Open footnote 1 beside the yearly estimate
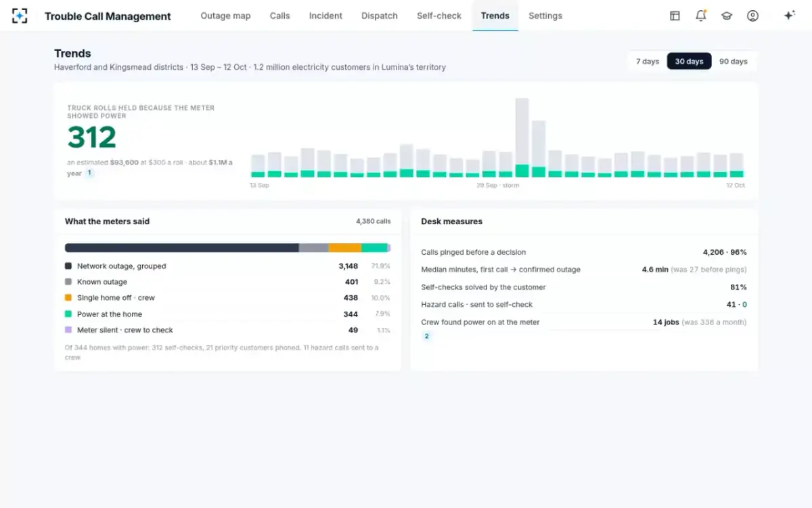 pyautogui.click(x=89, y=173)
